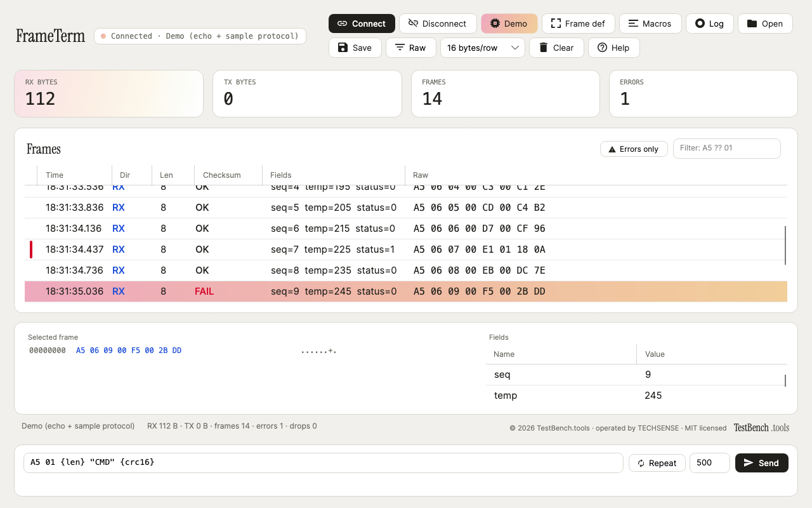Screen dimensions: 812x508
Task: Click fields text seq=6 temp=215 status=0
Action: point(333,229)
